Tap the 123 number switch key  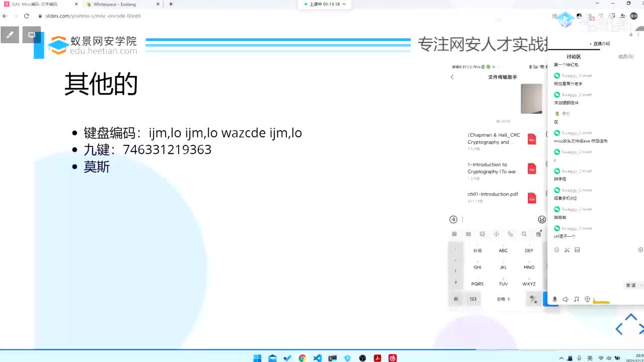tap(473, 299)
